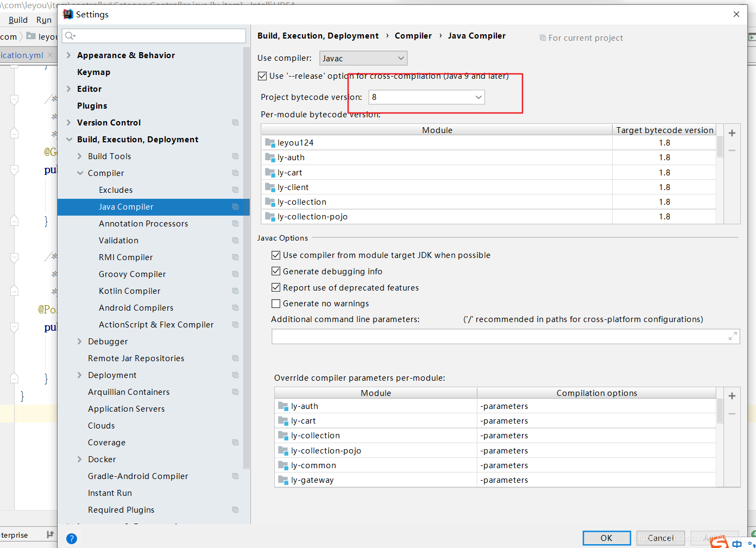Click project-level icon beside Deployment
756x548 pixels.
coord(235,375)
